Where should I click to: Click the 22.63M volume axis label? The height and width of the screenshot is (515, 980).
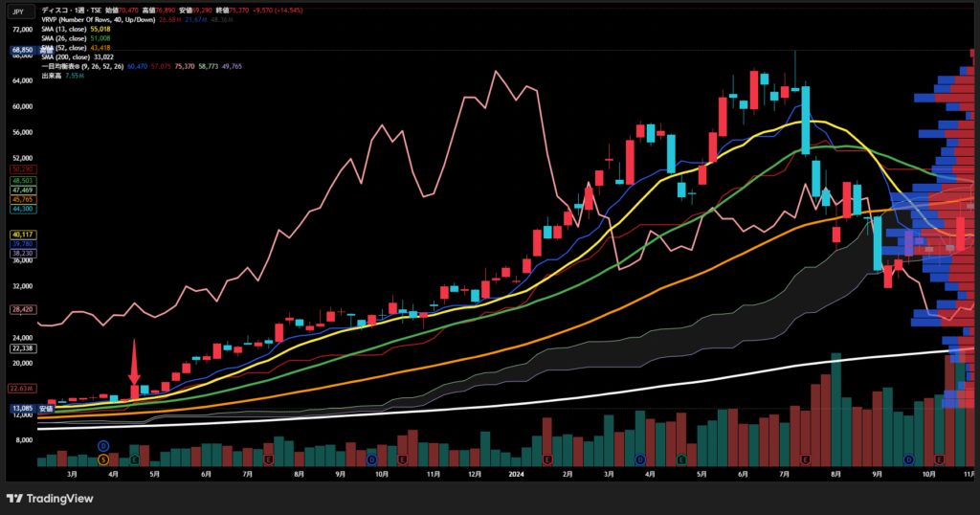[21, 389]
